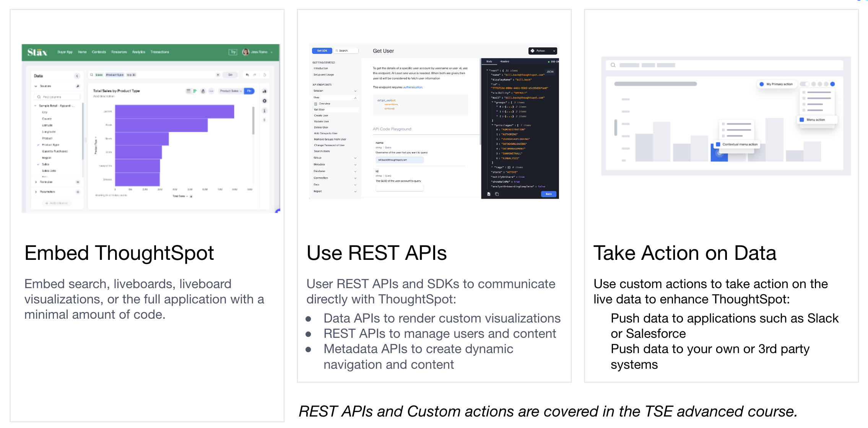Viewport: 868px width, 428px height.
Task: Open the chart settings gear icon
Action: (x=264, y=101)
